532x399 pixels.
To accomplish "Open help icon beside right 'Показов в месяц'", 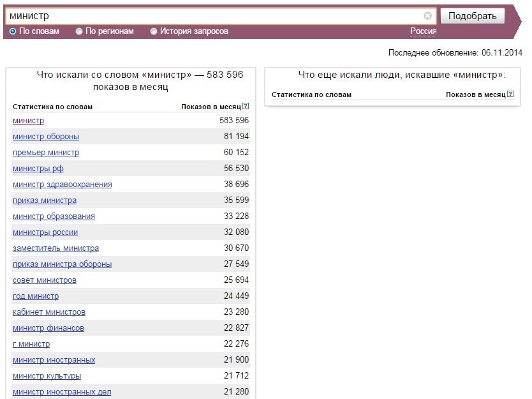I will pyautogui.click(x=510, y=94).
